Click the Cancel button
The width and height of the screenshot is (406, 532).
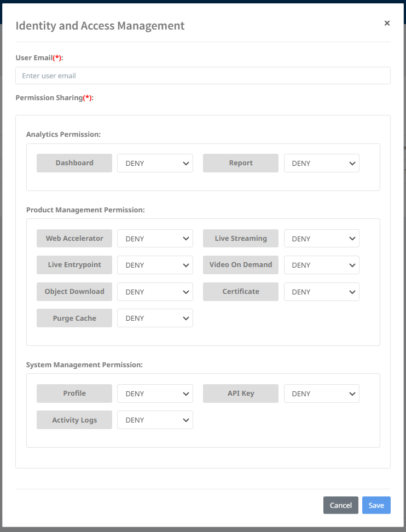[340, 505]
